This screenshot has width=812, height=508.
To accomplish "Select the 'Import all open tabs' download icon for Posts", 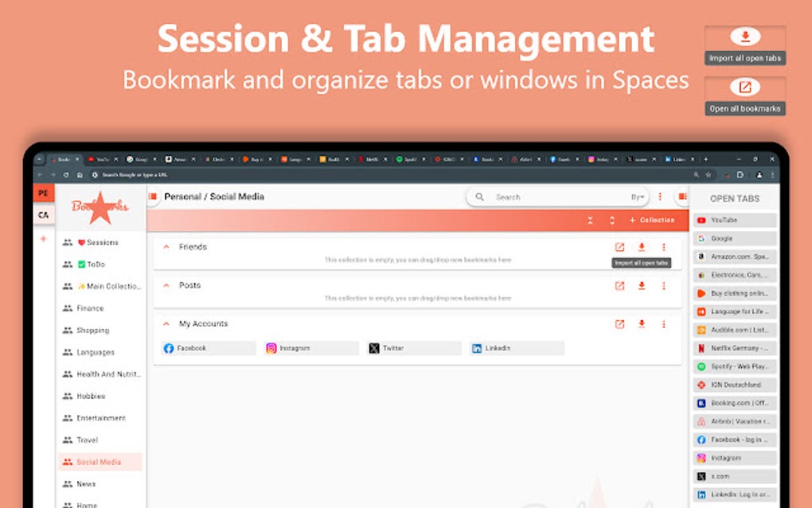I will pyautogui.click(x=642, y=286).
